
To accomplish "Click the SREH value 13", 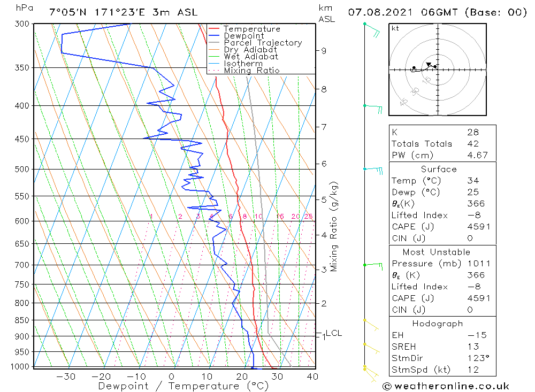I will click(x=473, y=347).
